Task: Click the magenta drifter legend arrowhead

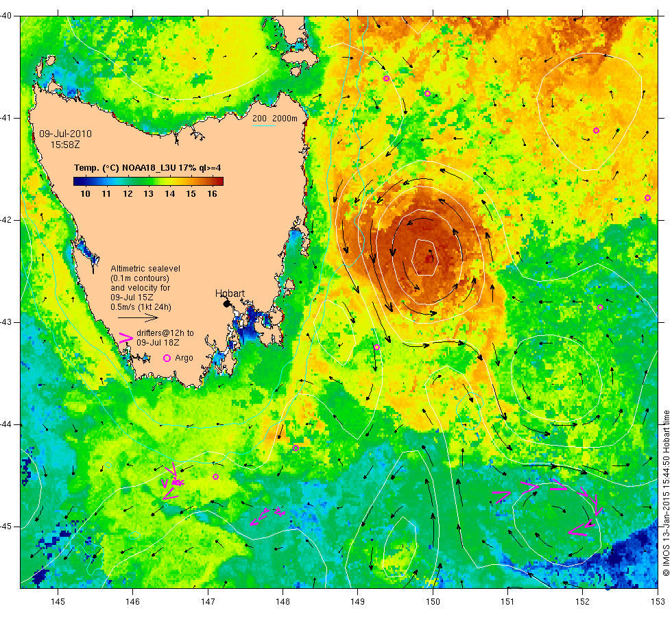Action: point(125,337)
